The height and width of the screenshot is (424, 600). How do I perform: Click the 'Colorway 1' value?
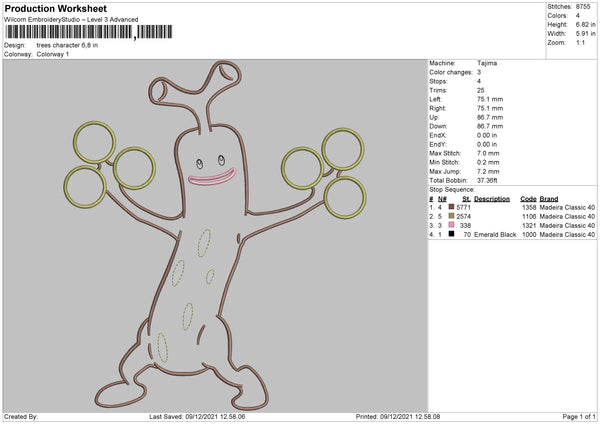click(x=53, y=54)
